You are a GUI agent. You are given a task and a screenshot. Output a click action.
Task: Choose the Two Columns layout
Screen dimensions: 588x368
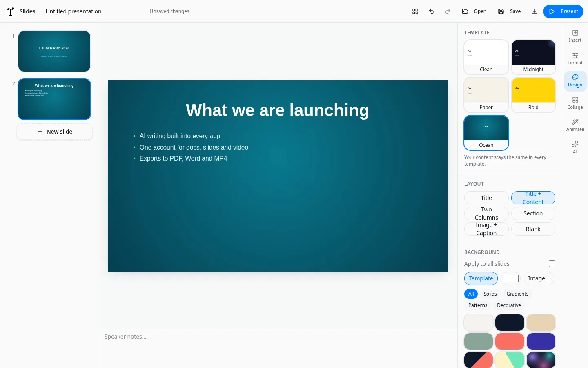click(486, 213)
